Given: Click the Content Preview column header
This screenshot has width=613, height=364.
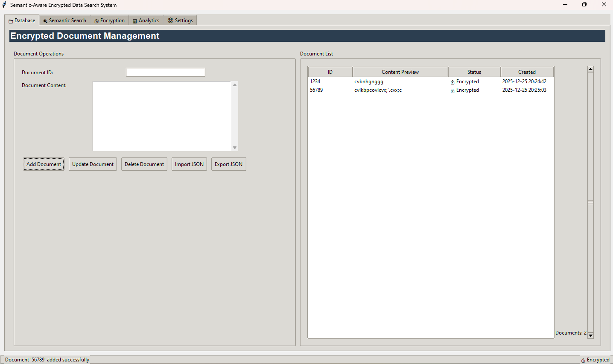Looking at the screenshot, I should point(400,72).
